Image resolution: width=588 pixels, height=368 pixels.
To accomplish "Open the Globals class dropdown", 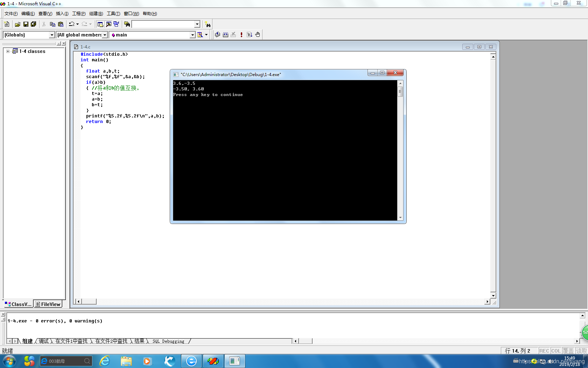I will tap(52, 35).
